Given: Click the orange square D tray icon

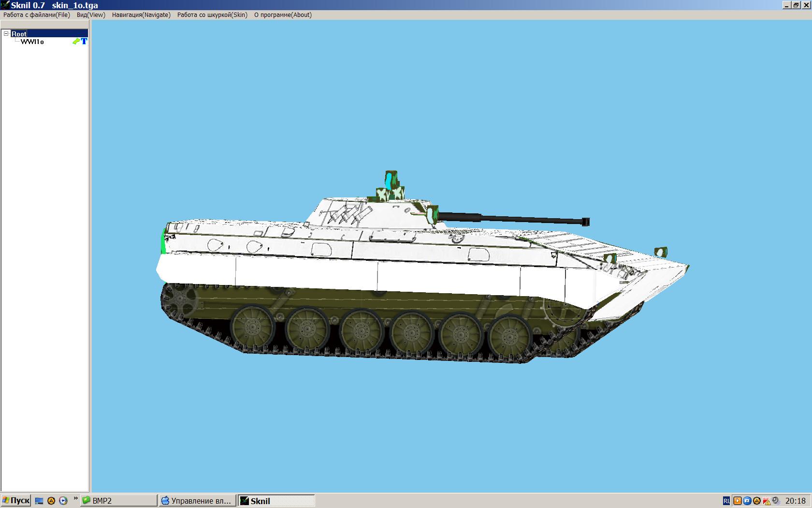Looking at the screenshot, I should click(738, 501).
